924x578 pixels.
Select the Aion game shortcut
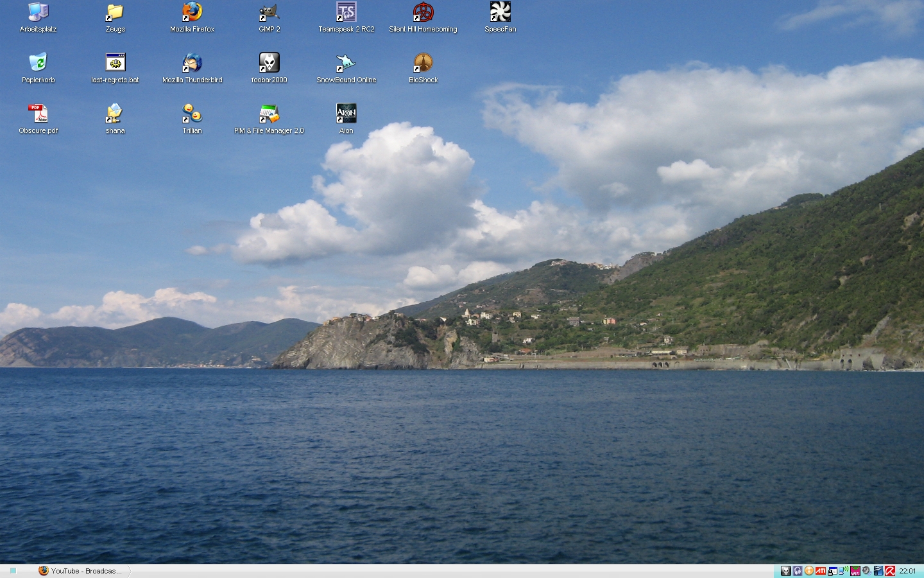click(x=346, y=114)
